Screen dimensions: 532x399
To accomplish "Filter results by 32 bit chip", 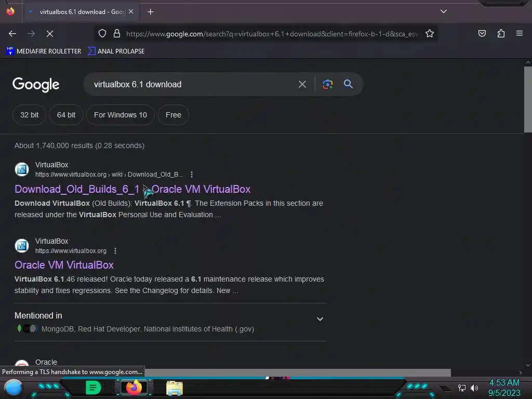I will (29, 115).
